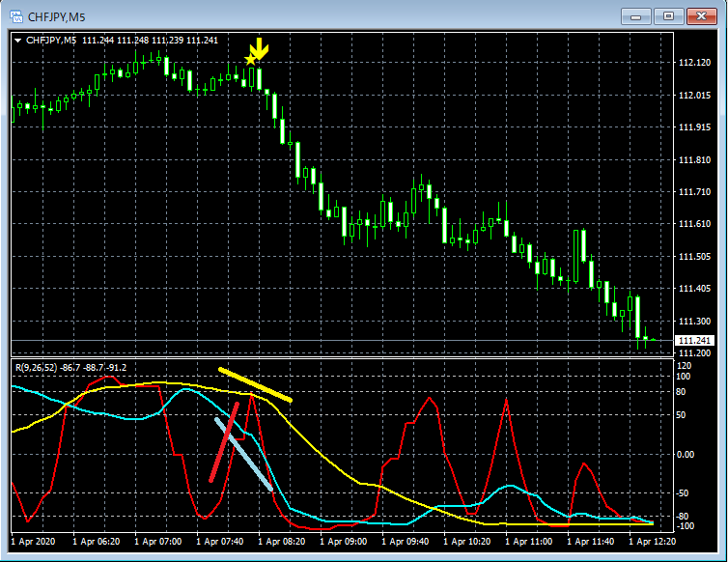Select the thick red trendline in indicator
The height and width of the screenshot is (562, 728).
(224, 442)
